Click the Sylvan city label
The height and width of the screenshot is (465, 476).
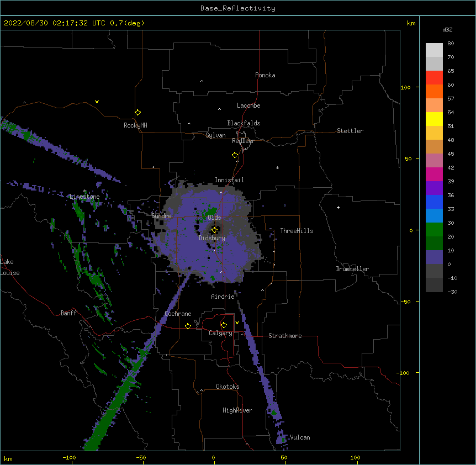coord(215,135)
